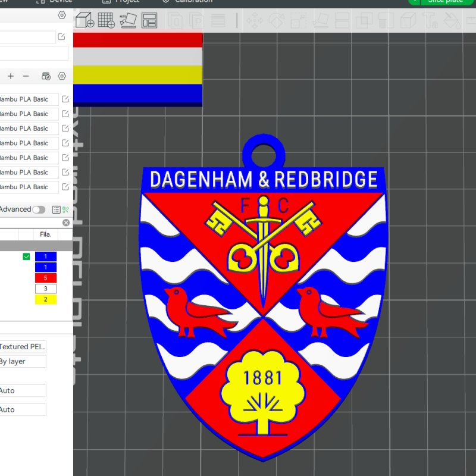Image resolution: width=476 pixels, height=476 pixels.
Task: Click the Fila. column header
Action: 46,234
